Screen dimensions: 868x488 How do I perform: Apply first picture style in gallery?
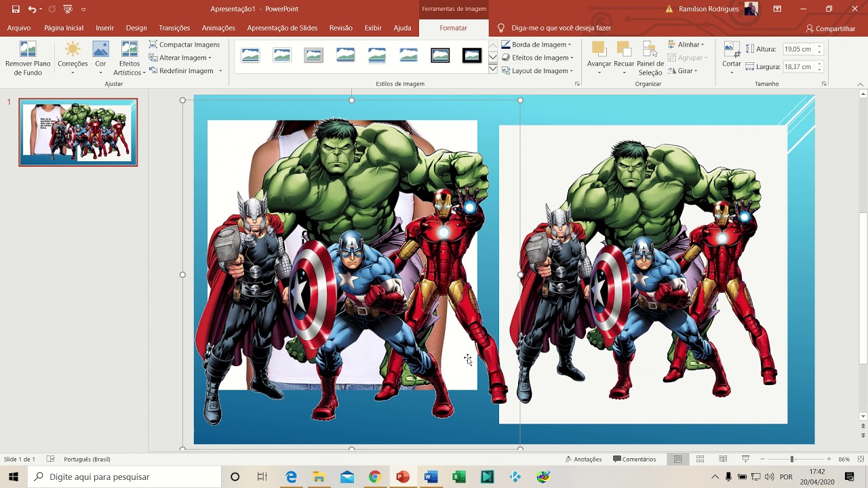tap(250, 56)
